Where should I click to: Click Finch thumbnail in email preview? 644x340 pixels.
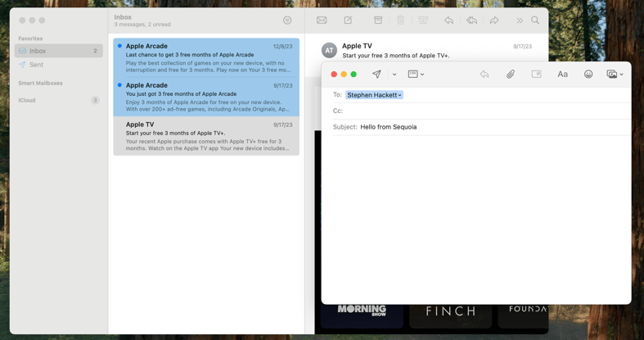point(451,315)
